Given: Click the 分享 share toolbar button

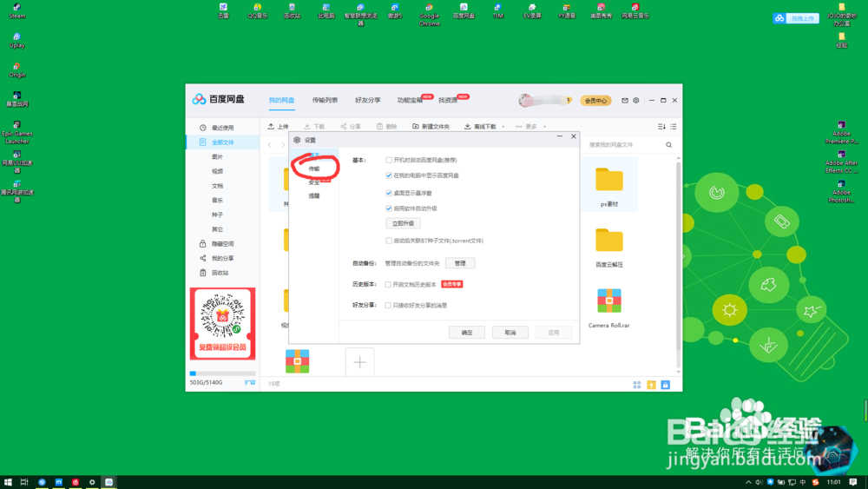Looking at the screenshot, I should [351, 126].
